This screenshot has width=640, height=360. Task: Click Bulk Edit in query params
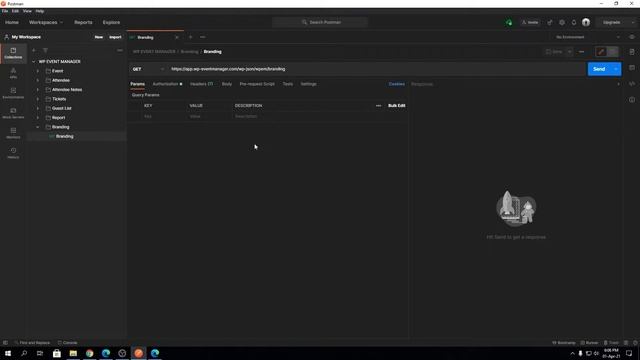(x=396, y=106)
